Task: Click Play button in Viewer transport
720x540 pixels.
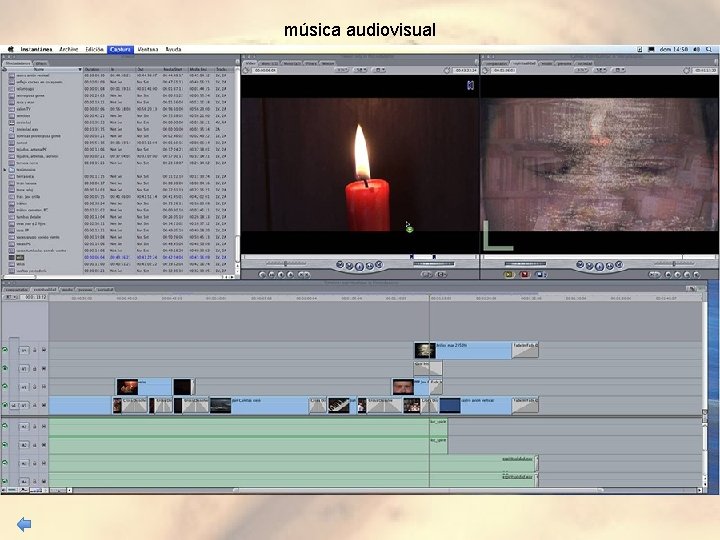Action: coord(360,266)
